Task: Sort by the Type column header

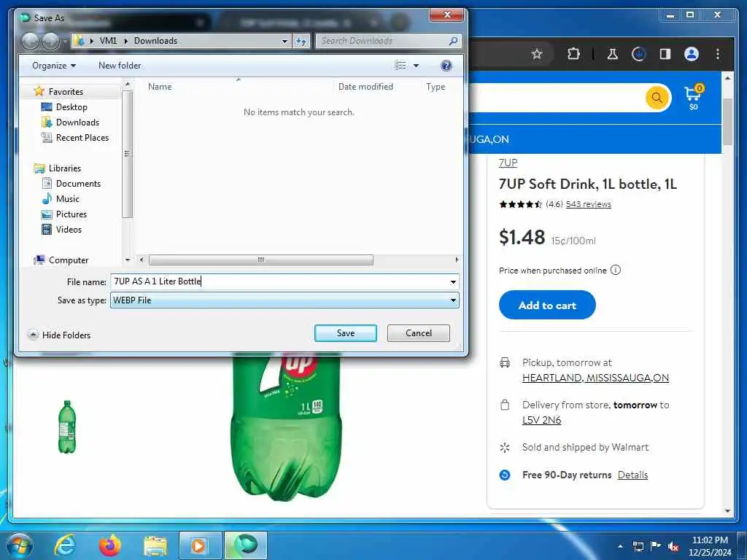Action: 436,87
